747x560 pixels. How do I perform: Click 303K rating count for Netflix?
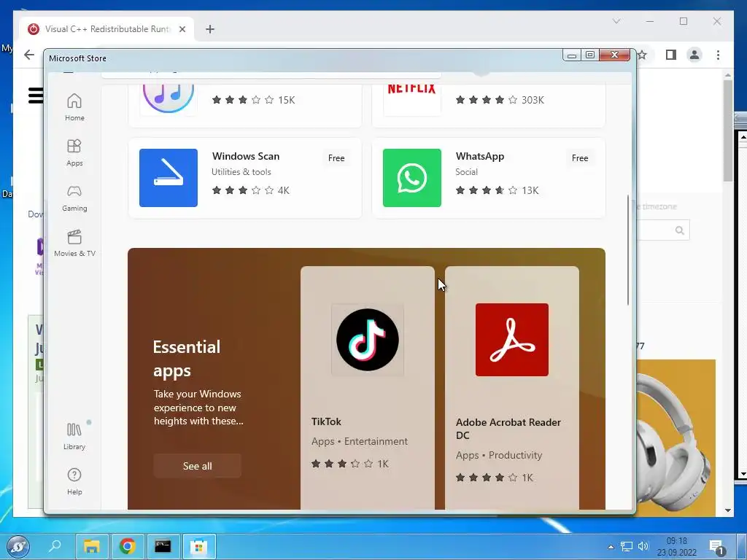tap(533, 100)
